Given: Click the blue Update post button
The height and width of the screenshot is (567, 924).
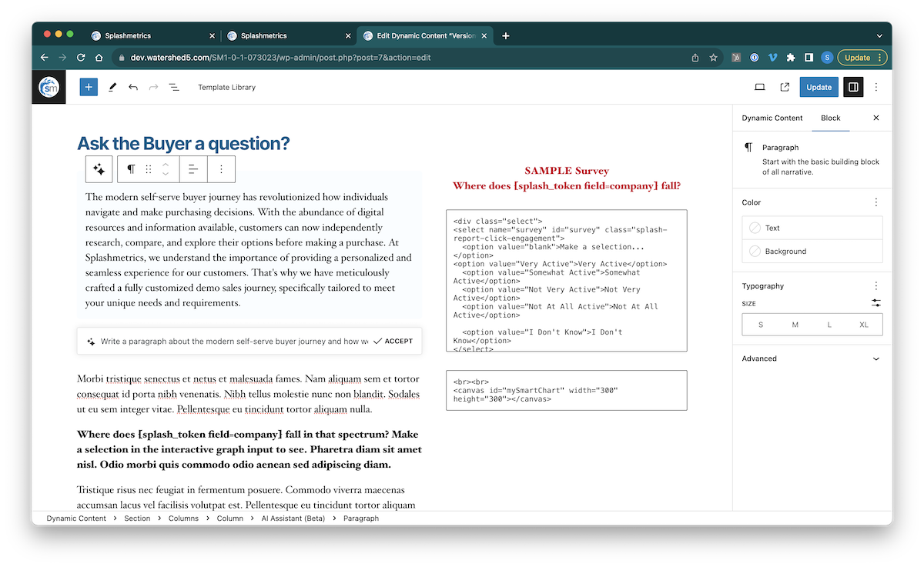Looking at the screenshot, I should (x=819, y=87).
